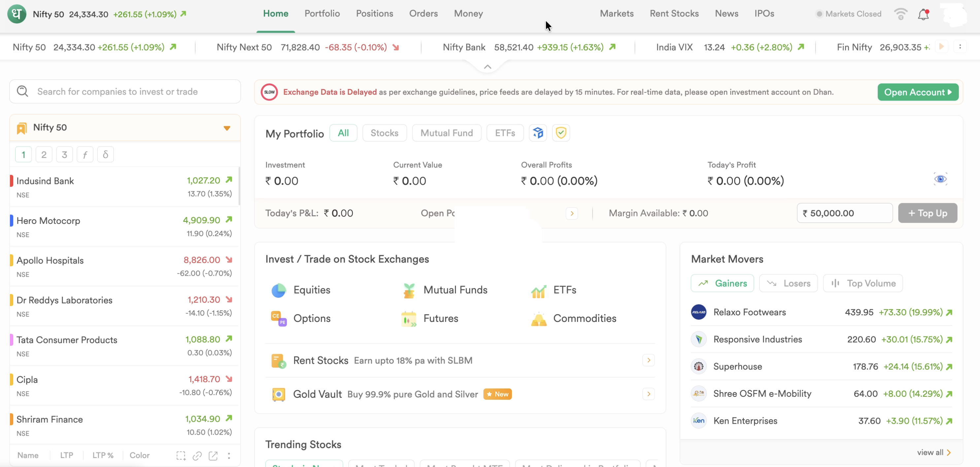This screenshot has width=980, height=467.
Task: Open the IPOs menu item
Action: (764, 14)
